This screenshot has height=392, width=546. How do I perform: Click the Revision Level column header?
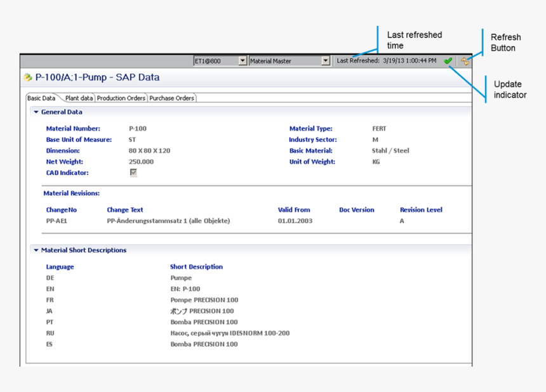[x=421, y=210]
